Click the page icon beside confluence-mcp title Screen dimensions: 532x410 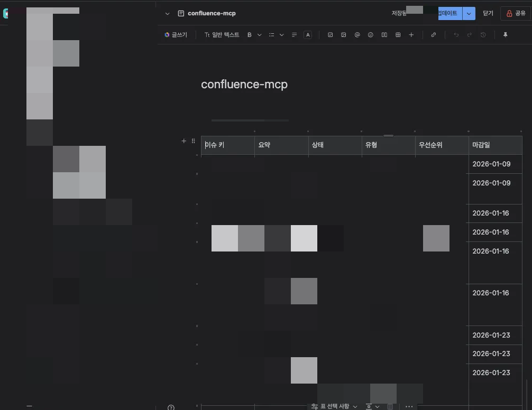point(181,13)
